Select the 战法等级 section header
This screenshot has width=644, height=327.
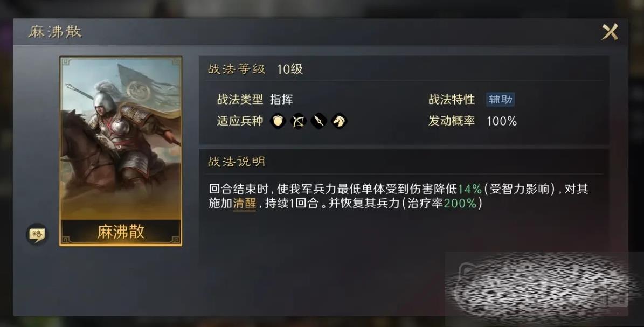coord(237,69)
